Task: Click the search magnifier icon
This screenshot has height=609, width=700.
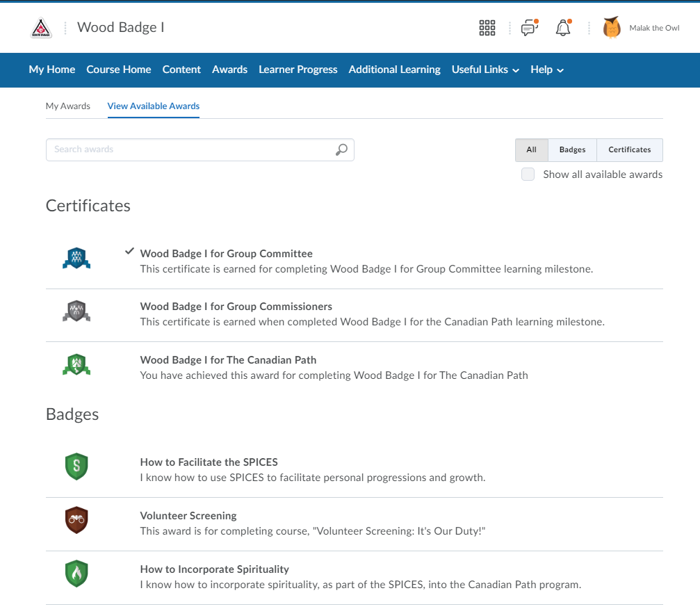Action: coord(341,149)
